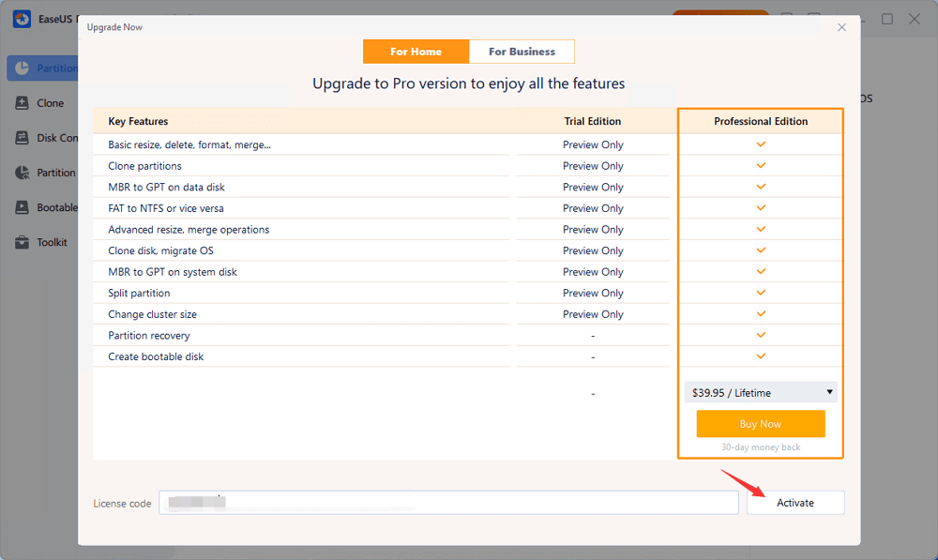Click 'Basic resize, delete, format, merge...' row
The image size is (938, 560).
point(301,144)
